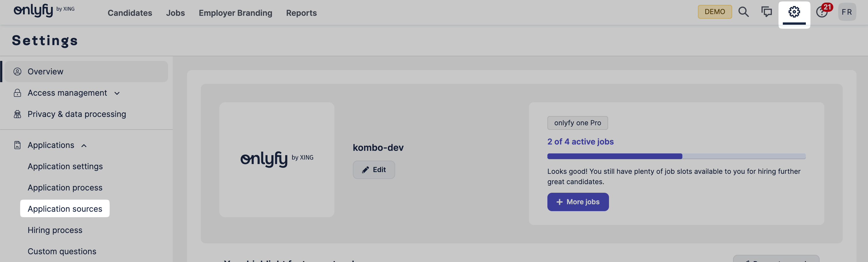
Task: Open help icon with 21 badge
Action: [821, 12]
